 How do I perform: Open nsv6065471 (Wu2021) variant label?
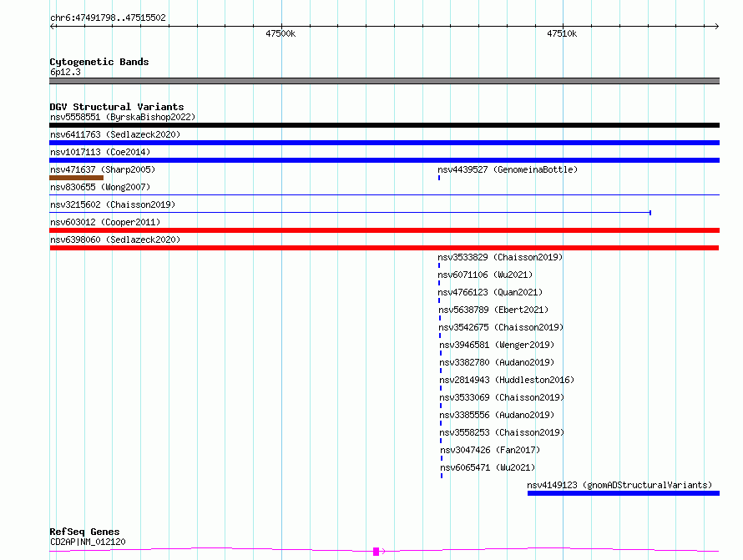[x=488, y=467]
